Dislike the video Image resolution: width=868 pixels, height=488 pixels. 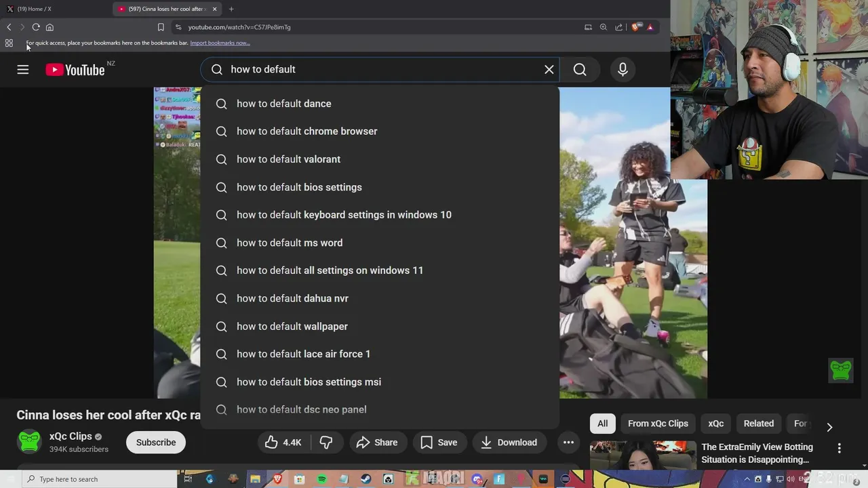click(x=326, y=443)
